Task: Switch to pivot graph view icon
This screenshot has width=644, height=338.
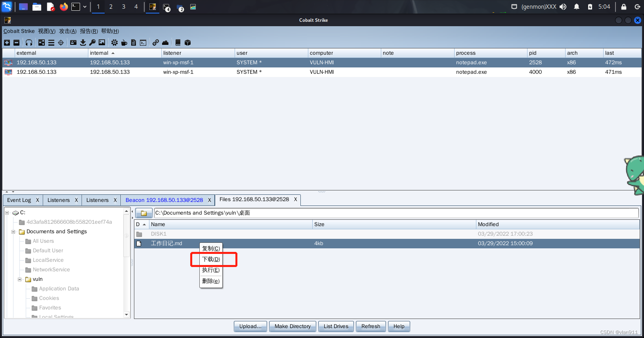Action: tap(42, 42)
